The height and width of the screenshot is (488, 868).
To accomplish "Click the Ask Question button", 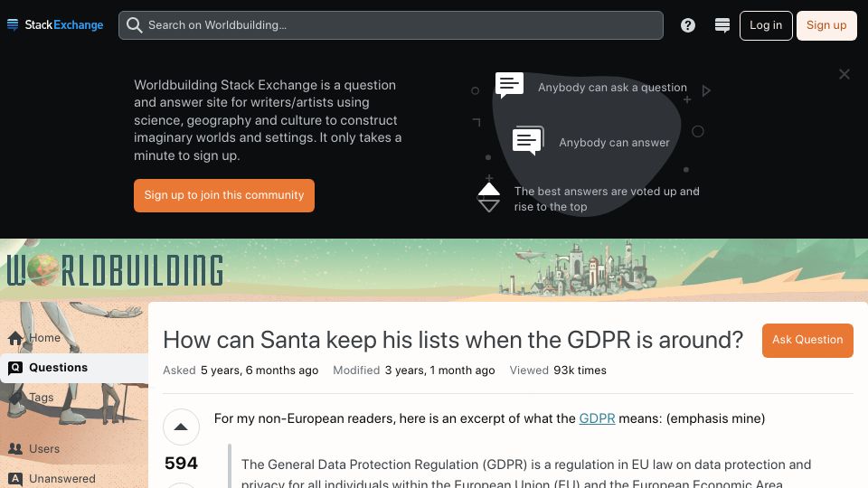I will [807, 341].
